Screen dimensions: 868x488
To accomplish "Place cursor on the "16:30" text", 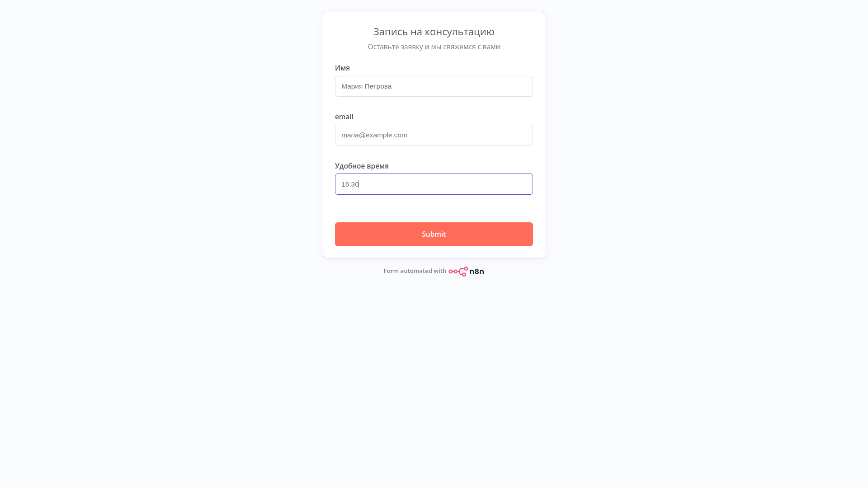I will click(x=350, y=184).
